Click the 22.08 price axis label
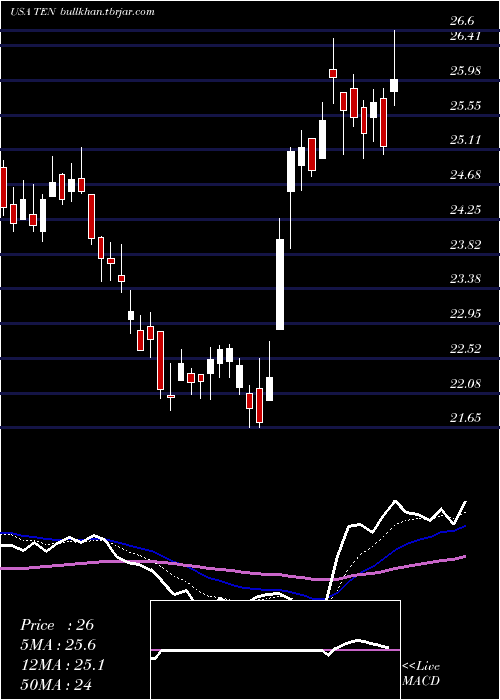Viewport: 500px width, 700px height. (466, 383)
